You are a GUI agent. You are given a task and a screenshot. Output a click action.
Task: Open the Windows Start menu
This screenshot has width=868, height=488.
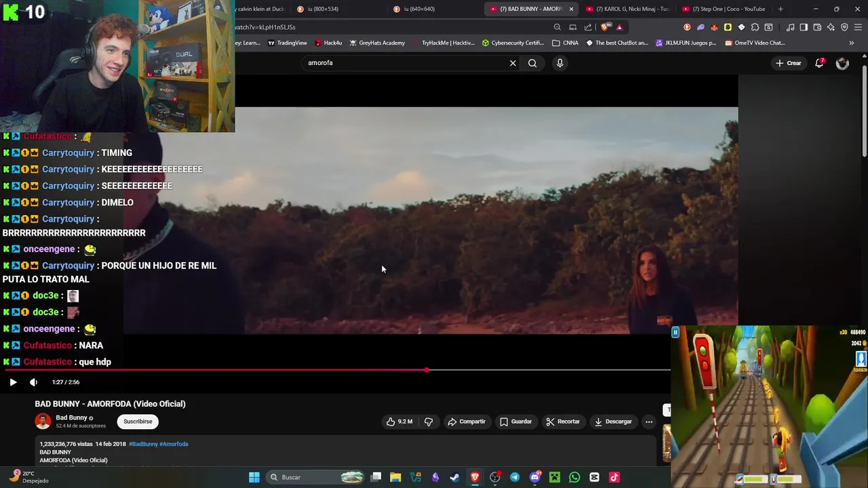click(x=254, y=477)
